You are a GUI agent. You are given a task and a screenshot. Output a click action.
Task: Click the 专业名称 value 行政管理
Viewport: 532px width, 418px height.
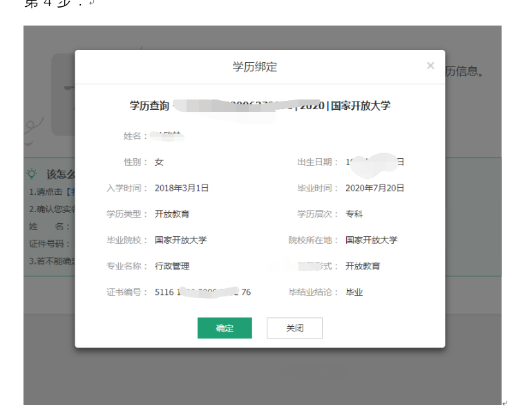(x=172, y=266)
